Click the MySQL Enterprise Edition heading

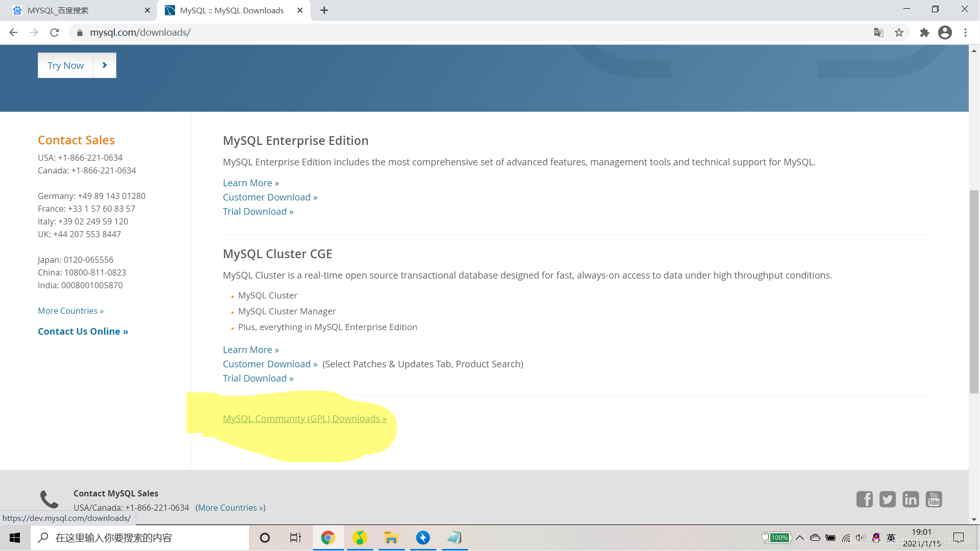[296, 141]
